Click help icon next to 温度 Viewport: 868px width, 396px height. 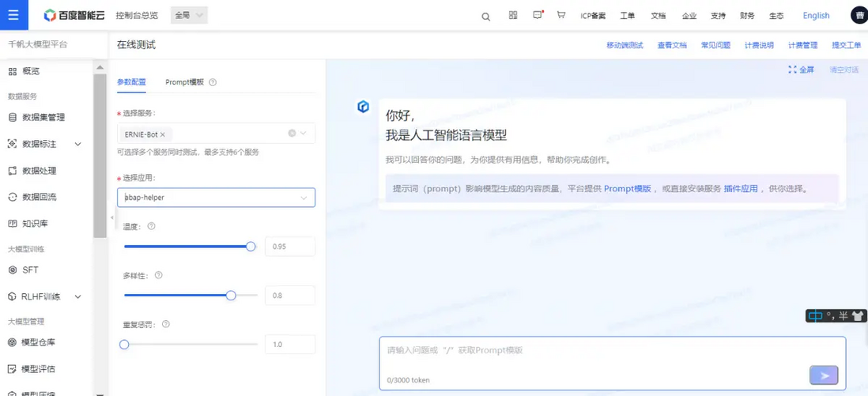(x=152, y=227)
